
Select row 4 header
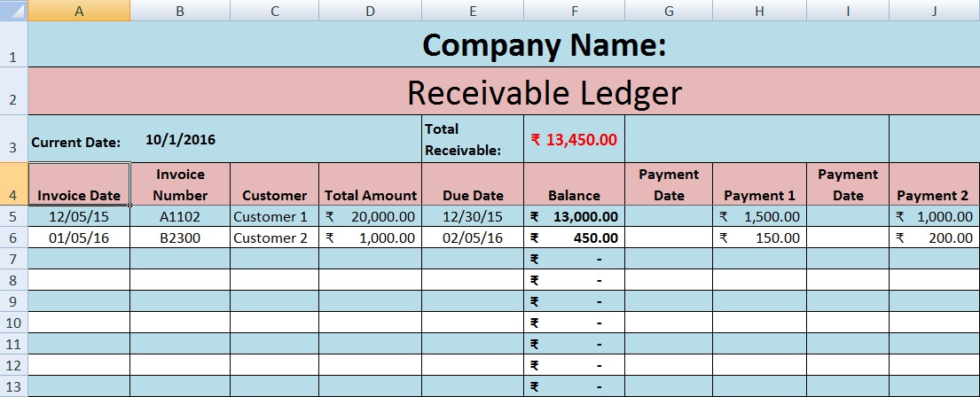coord(14,184)
